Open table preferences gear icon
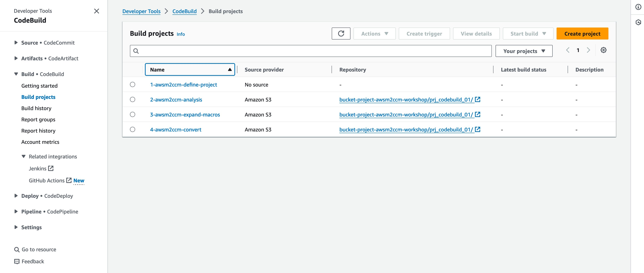The width and height of the screenshot is (644, 273). coord(603,50)
